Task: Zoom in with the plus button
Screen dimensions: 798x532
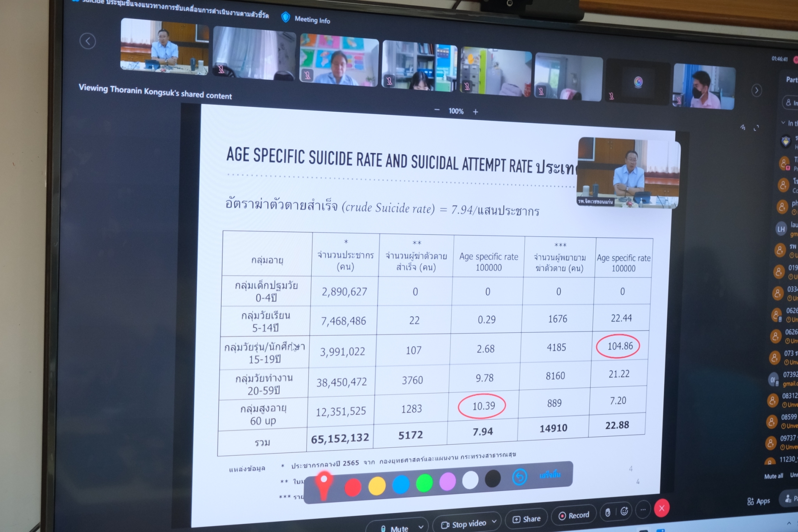Action: (x=475, y=112)
